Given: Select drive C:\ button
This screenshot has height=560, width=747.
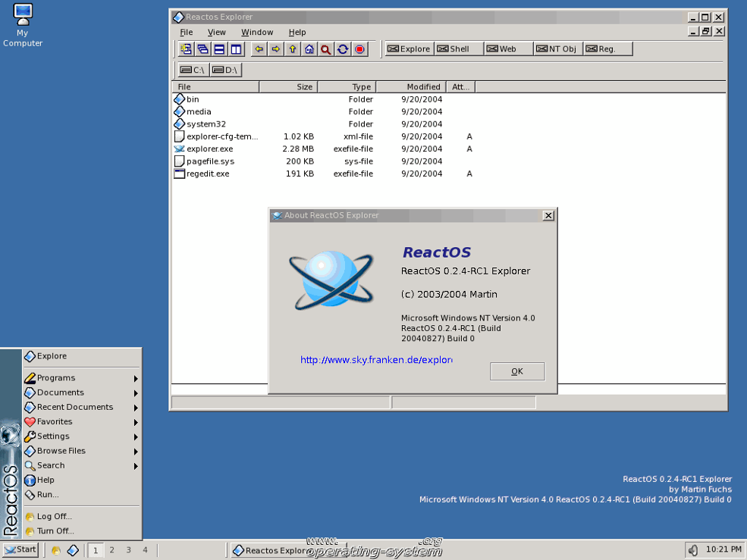Looking at the screenshot, I should (x=192, y=69).
